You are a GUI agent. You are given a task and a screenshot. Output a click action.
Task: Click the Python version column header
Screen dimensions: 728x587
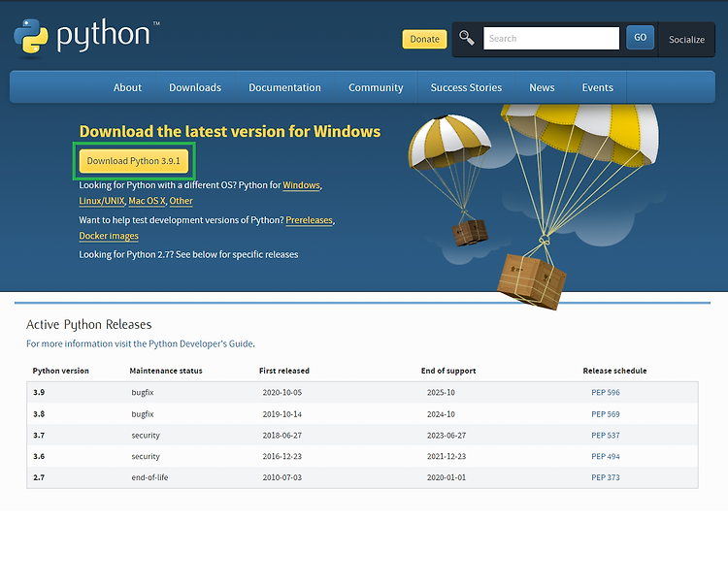tap(60, 371)
